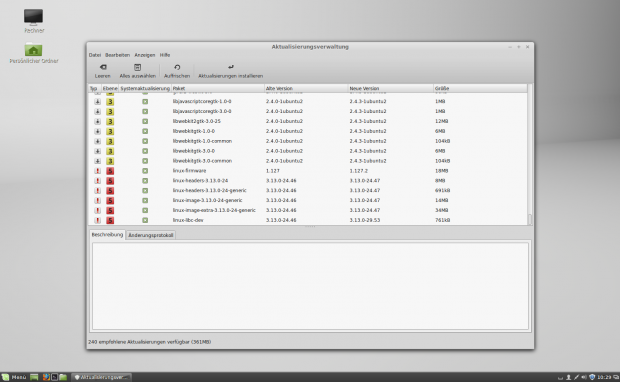The width and height of the screenshot is (620, 382).
Task: Click level 5 badge for linux-image-3.13.0-24-generic
Action: (x=110, y=200)
